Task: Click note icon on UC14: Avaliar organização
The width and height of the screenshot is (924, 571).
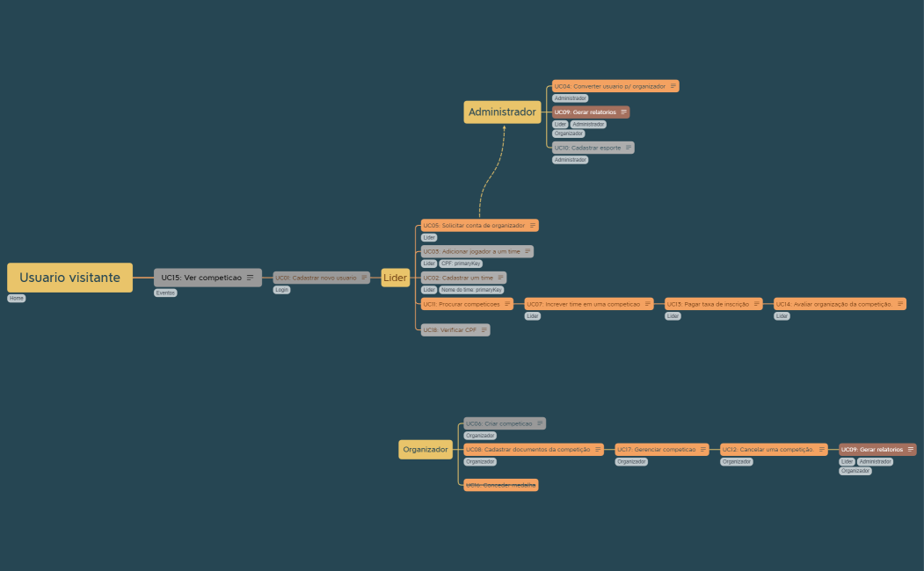Action: coord(899,304)
